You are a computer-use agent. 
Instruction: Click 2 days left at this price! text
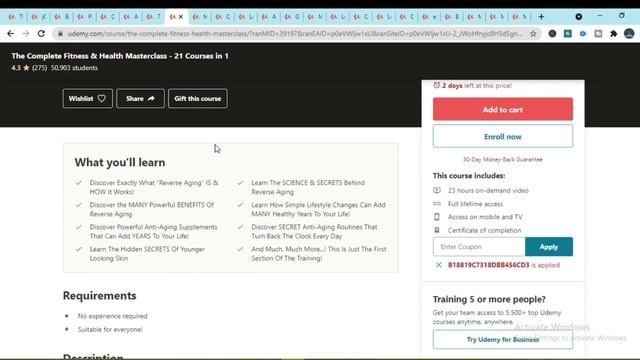click(477, 85)
